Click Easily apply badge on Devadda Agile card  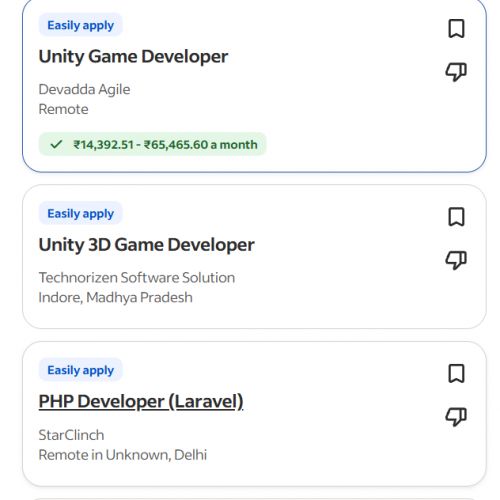[x=81, y=25]
